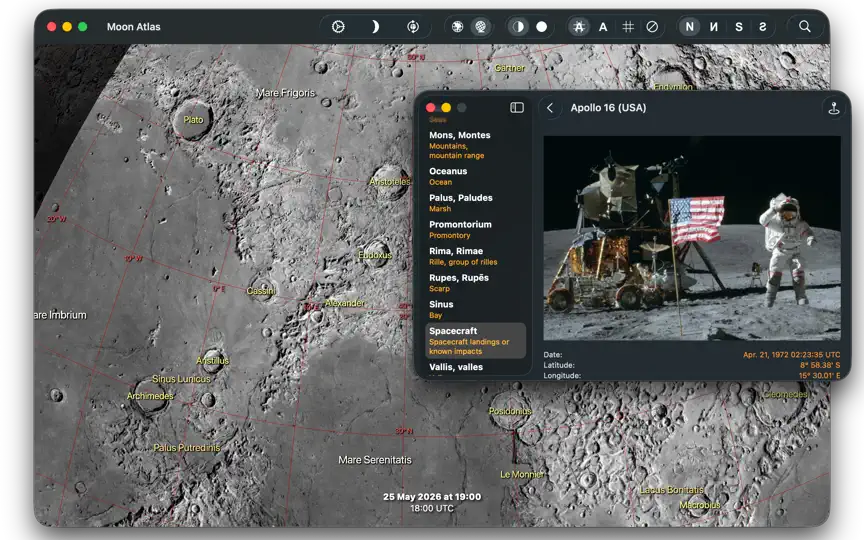Click the Macrobius crater label

(x=700, y=505)
